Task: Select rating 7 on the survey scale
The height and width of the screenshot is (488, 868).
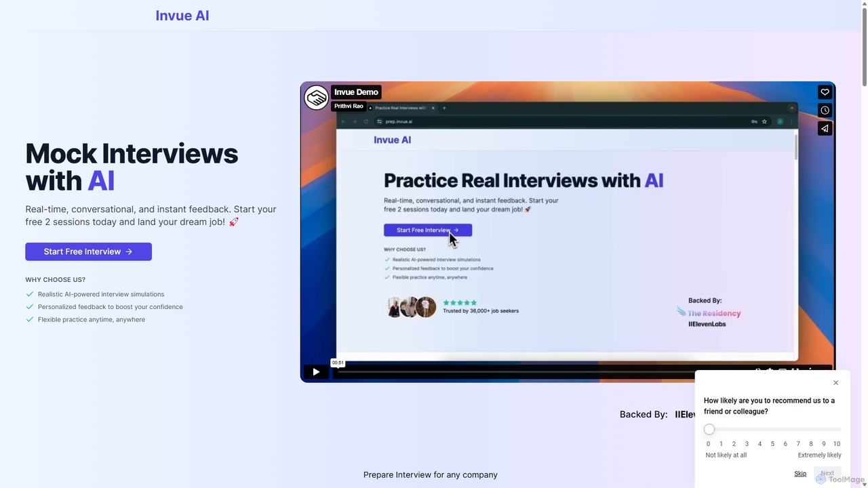Action: (x=798, y=444)
